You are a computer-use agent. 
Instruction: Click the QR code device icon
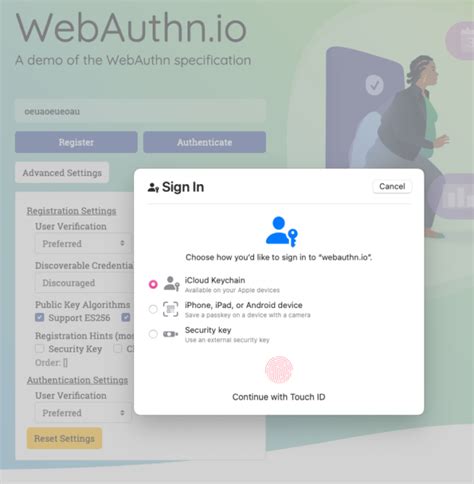tap(170, 309)
